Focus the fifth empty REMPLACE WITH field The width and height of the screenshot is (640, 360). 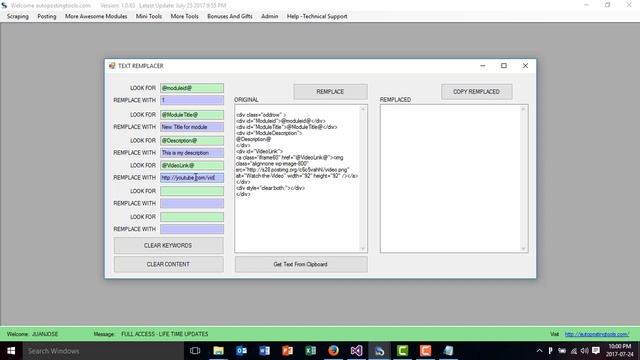click(192, 203)
